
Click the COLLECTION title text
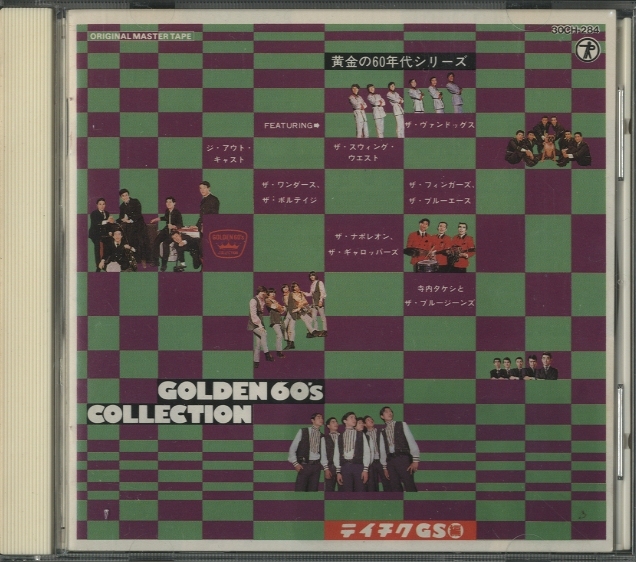(x=169, y=413)
